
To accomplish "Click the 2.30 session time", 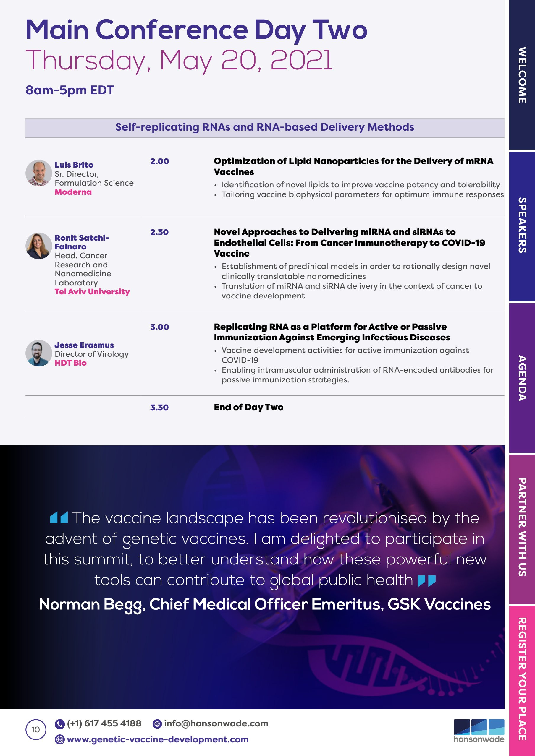I will pyautogui.click(x=159, y=232).
